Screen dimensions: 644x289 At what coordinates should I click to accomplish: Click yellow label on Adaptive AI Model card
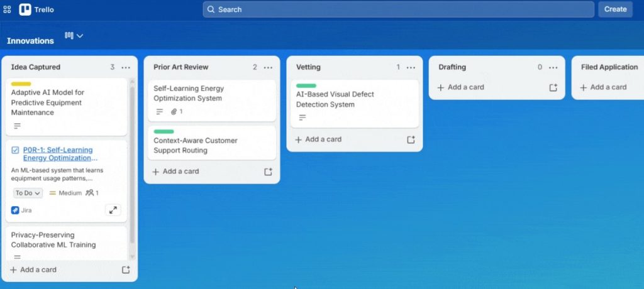(21, 84)
